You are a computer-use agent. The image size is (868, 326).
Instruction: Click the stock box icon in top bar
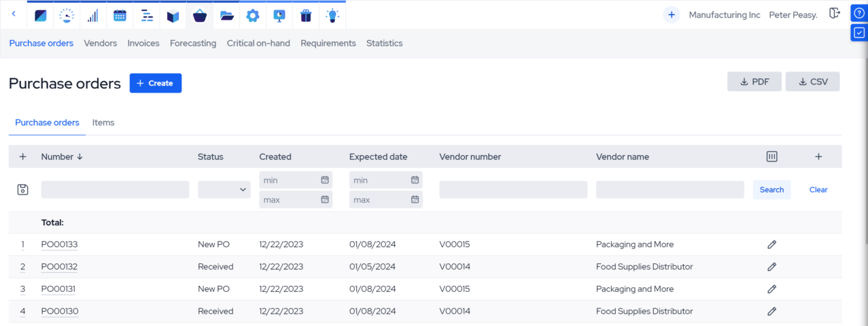point(173,15)
